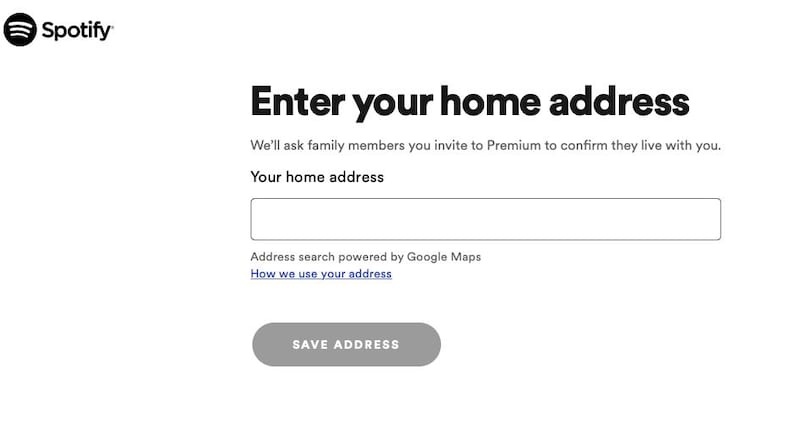The width and height of the screenshot is (800, 430).
Task: Click the phrase "We'll ask" in the description
Action: (277, 145)
